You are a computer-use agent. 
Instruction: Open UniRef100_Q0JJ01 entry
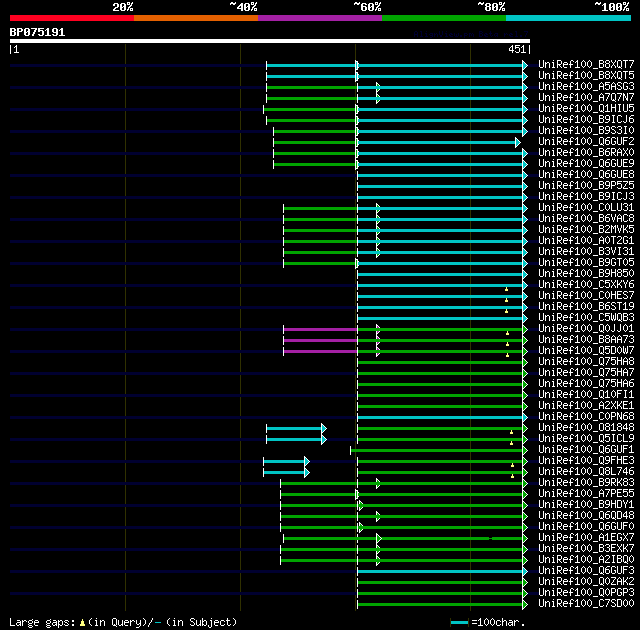click(x=586, y=329)
